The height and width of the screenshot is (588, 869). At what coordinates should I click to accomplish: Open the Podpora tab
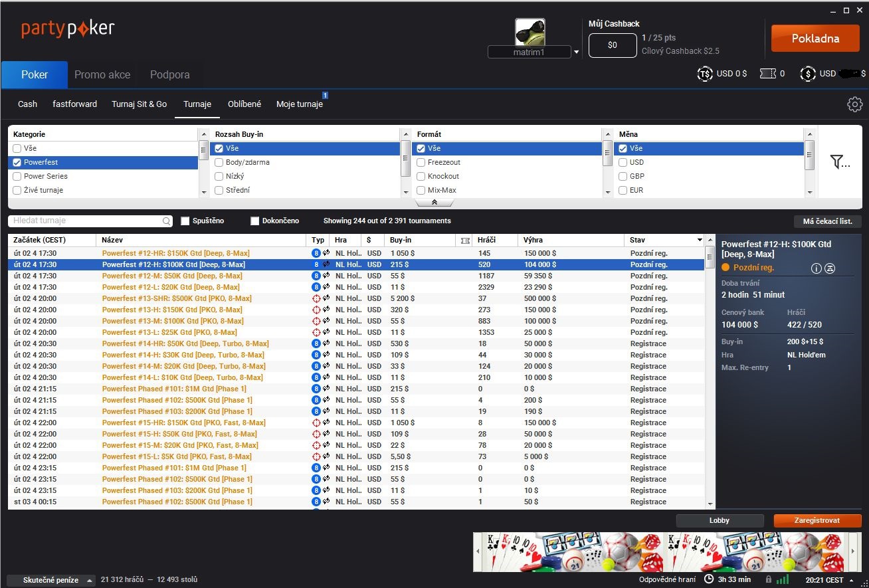coord(170,75)
